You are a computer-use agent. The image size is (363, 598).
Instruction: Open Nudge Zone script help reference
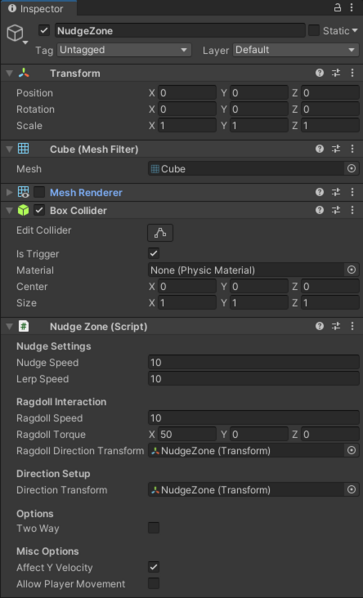click(320, 326)
